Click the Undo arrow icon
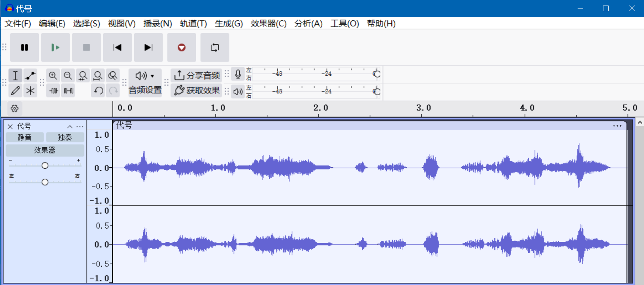The image size is (644, 285). 98,90
